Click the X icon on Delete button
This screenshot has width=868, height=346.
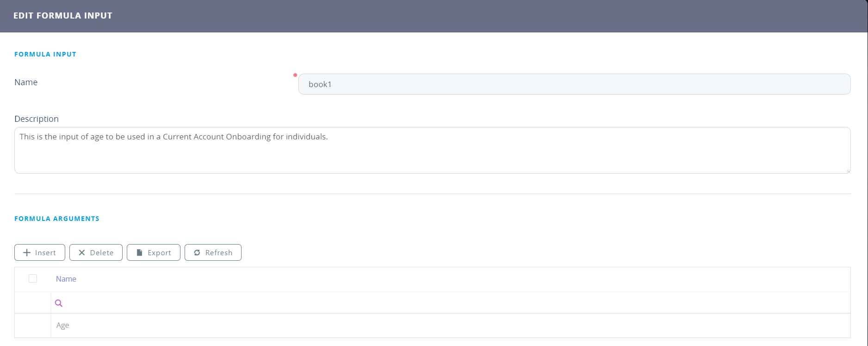point(82,252)
